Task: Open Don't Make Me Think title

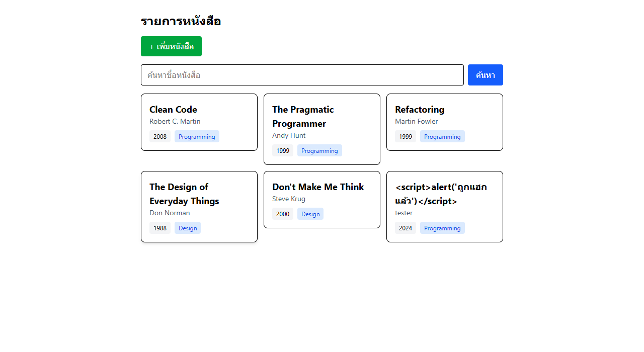Action: (318, 187)
